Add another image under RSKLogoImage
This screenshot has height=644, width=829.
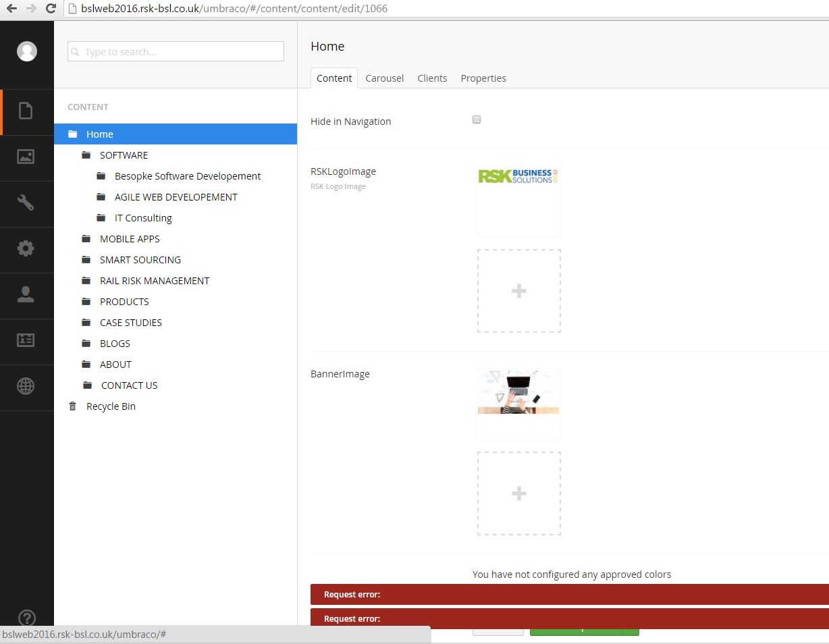pos(518,291)
